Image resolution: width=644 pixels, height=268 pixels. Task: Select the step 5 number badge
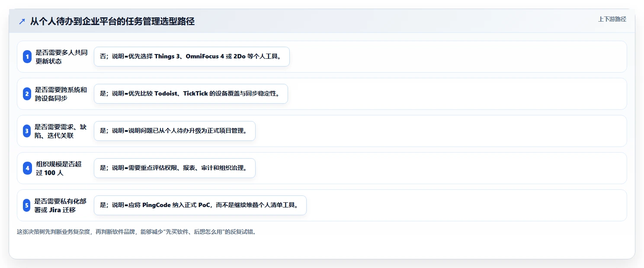click(x=27, y=205)
